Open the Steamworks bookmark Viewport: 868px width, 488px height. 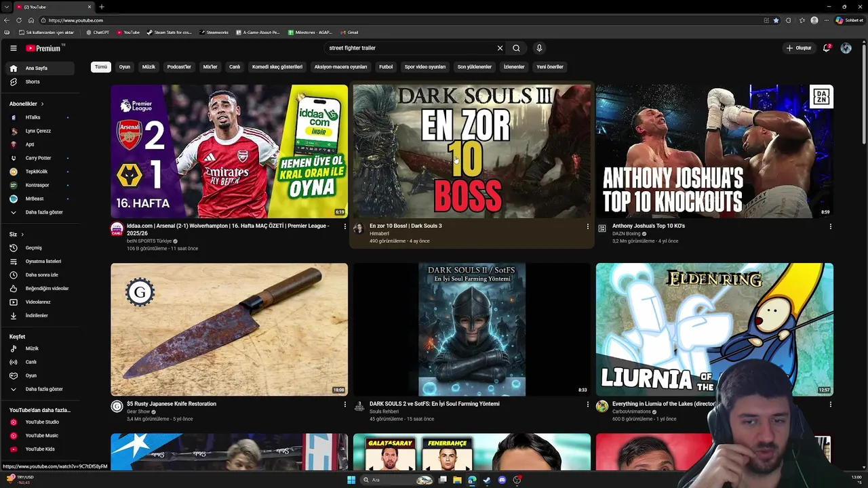[214, 33]
